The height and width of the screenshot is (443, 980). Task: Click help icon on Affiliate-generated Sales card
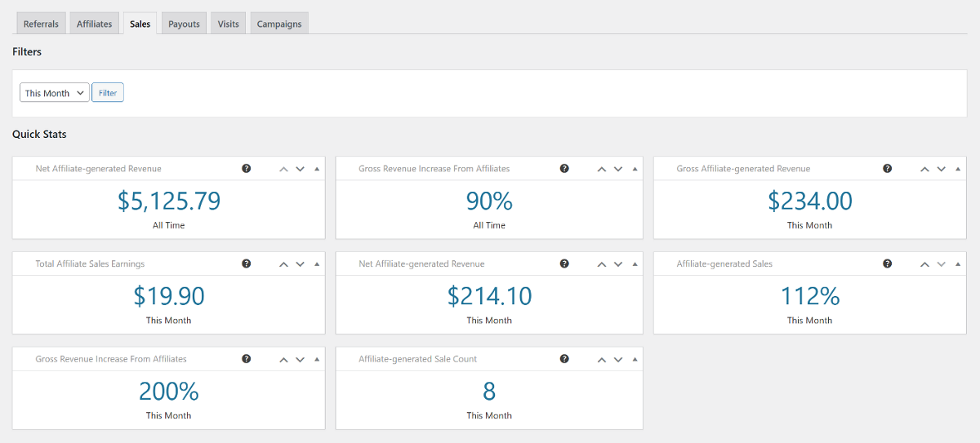coord(887,264)
